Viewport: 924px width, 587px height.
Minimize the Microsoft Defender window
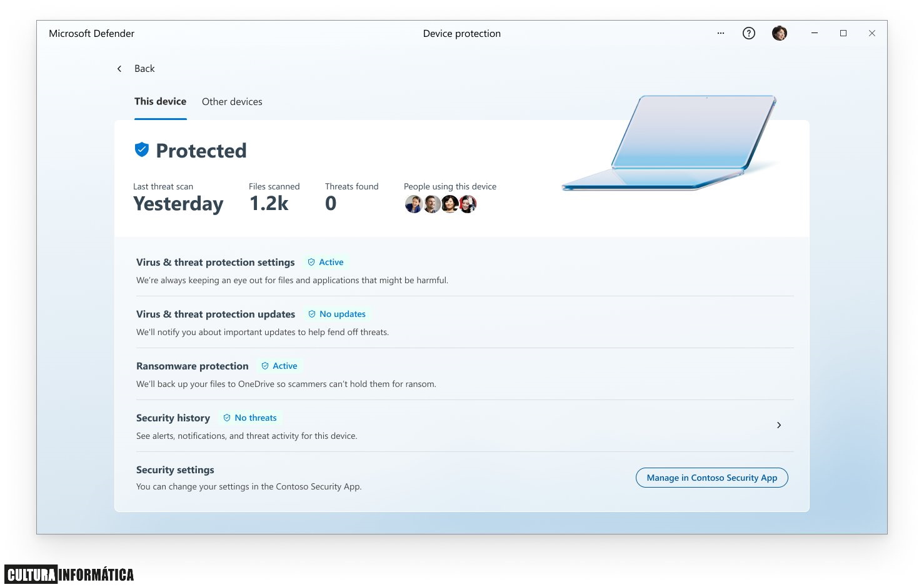(x=815, y=33)
